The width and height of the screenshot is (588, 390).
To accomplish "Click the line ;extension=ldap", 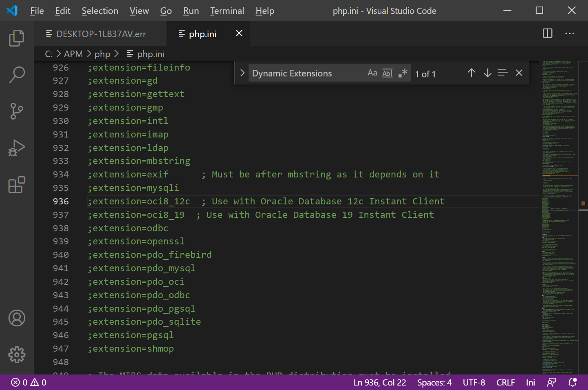I will [128, 148].
